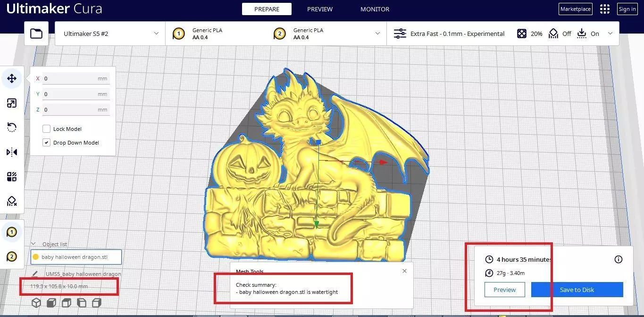The width and height of the screenshot is (644, 317).
Task: Open the application grid icon
Action: (x=604, y=9)
